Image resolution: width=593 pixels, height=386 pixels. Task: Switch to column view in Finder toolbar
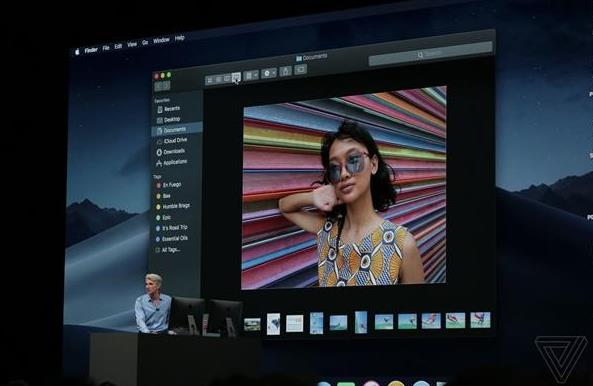click(227, 79)
